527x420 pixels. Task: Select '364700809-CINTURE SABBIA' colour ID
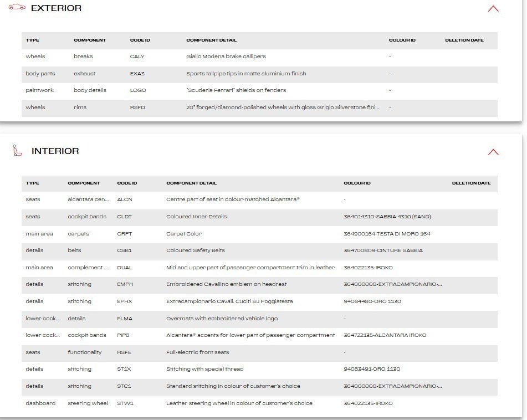click(x=383, y=250)
